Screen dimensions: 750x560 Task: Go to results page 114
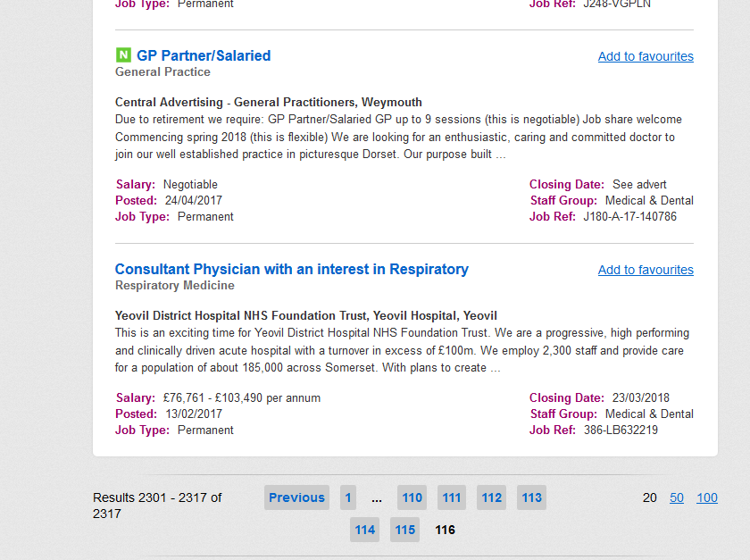tap(365, 530)
